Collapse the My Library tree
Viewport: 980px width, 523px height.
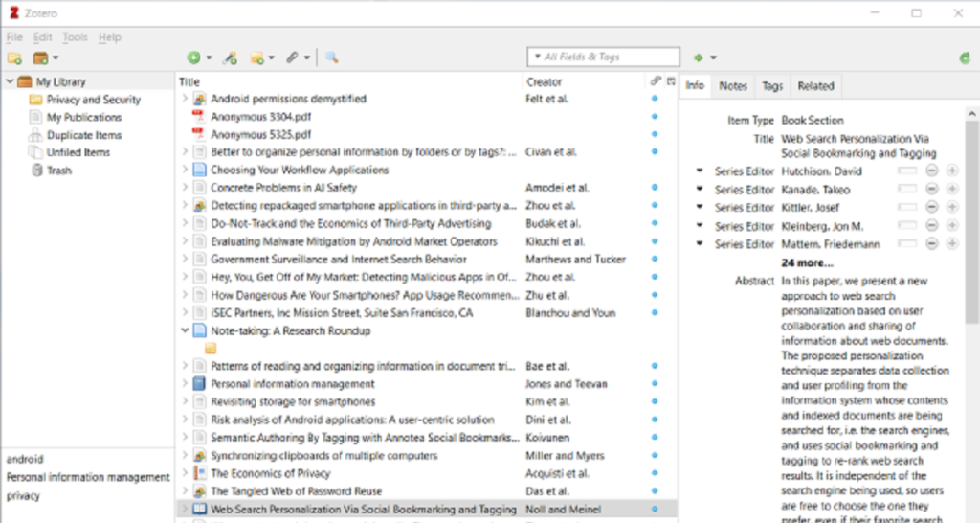click(x=10, y=82)
